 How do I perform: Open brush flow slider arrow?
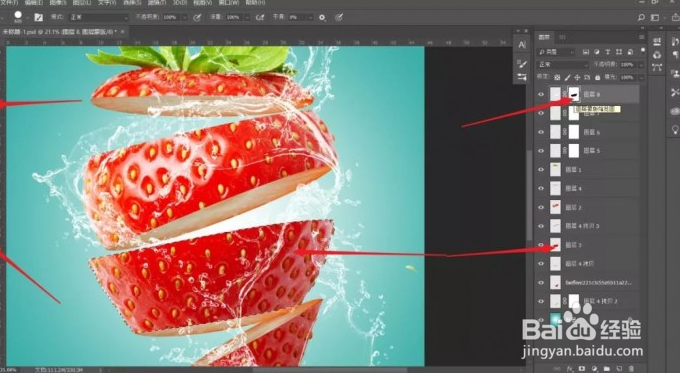[x=248, y=17]
